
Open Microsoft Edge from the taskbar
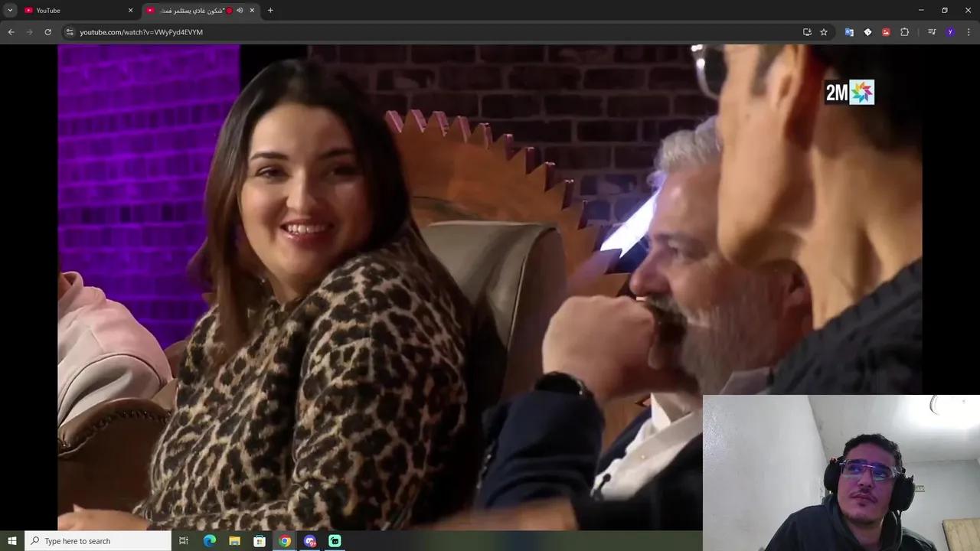(209, 541)
